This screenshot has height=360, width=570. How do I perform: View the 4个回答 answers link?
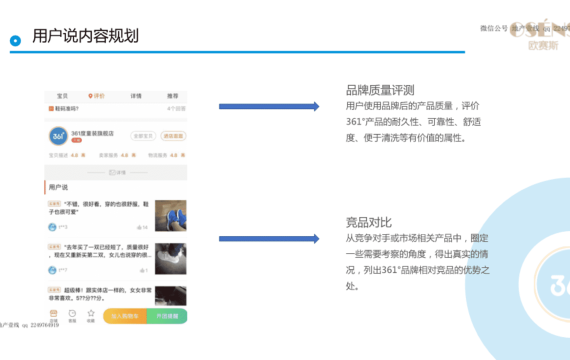[176, 108]
